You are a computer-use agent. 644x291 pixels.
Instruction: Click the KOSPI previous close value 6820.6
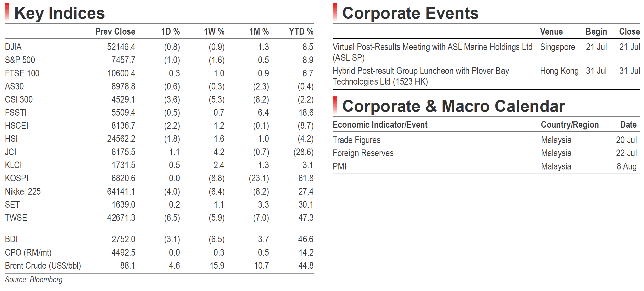pyautogui.click(x=123, y=178)
